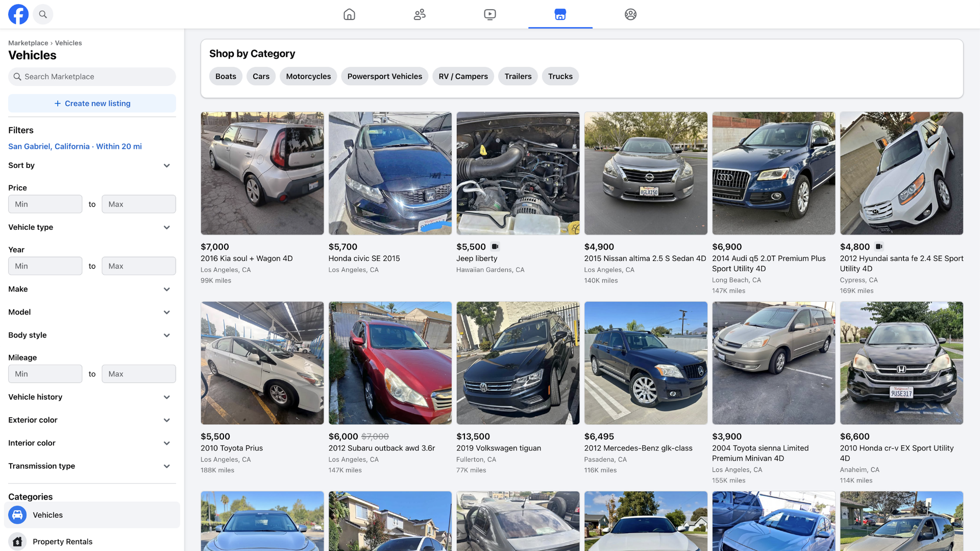Open the 2019 Volkswagen tiguan listing photo
The image size is (980, 551).
pos(518,363)
